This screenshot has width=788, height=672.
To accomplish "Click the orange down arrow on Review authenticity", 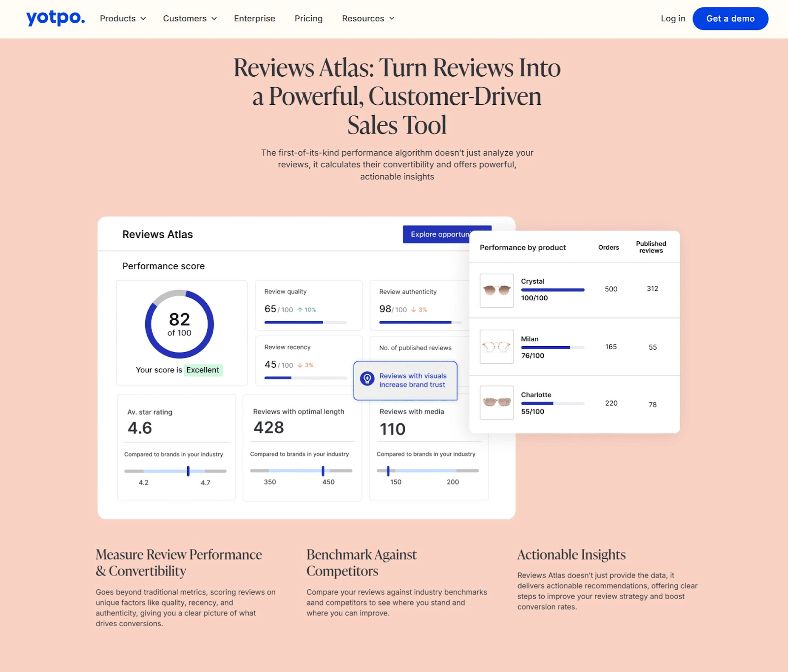I will tap(414, 310).
